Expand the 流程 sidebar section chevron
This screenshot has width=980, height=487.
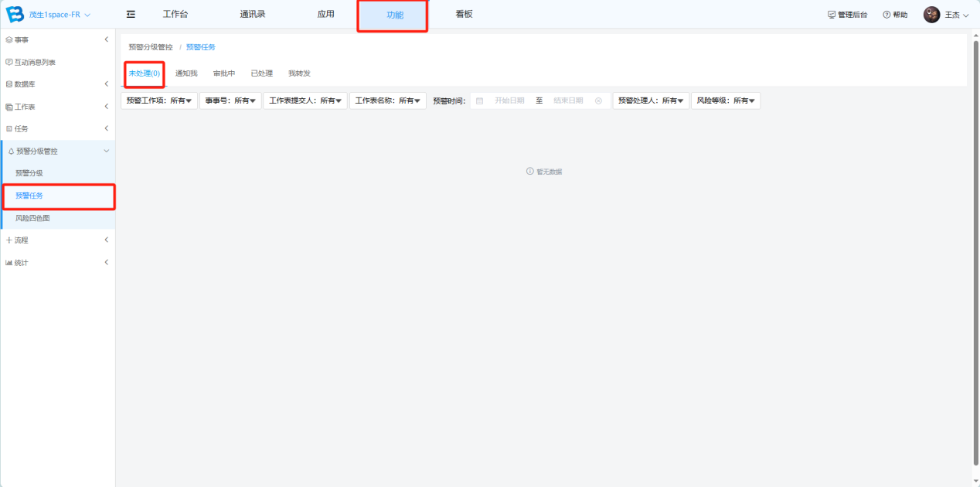pyautogui.click(x=106, y=240)
